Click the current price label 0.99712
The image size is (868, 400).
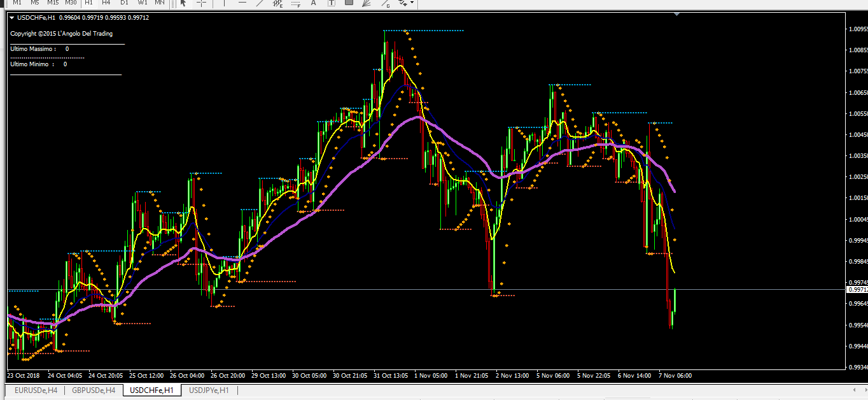(x=857, y=289)
